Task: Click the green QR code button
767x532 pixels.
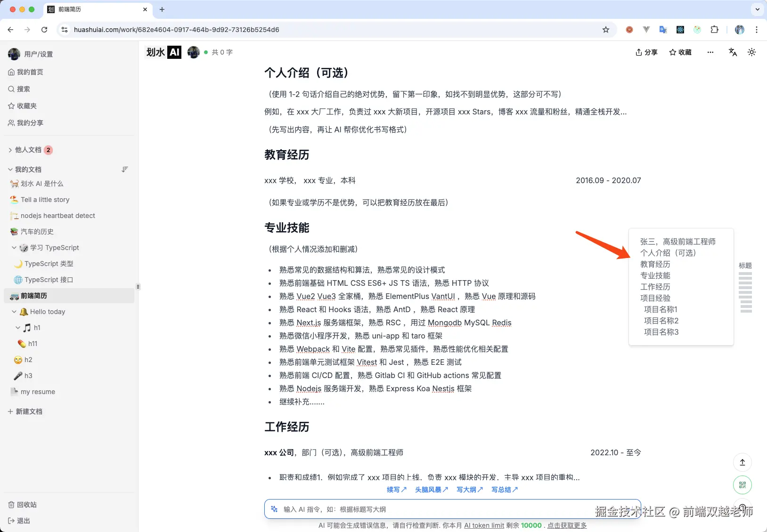Action: [x=743, y=485]
